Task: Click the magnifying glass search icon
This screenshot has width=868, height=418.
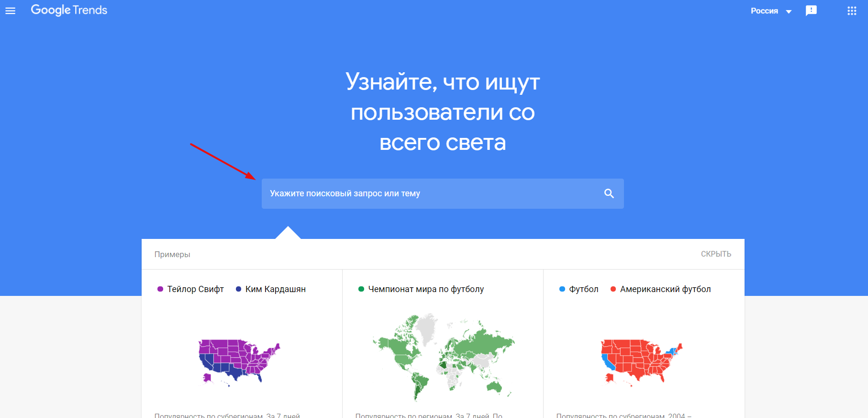Action: [x=609, y=193]
